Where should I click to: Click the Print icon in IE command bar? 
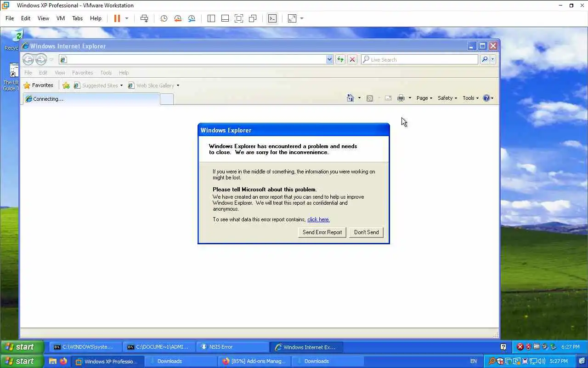(x=401, y=98)
